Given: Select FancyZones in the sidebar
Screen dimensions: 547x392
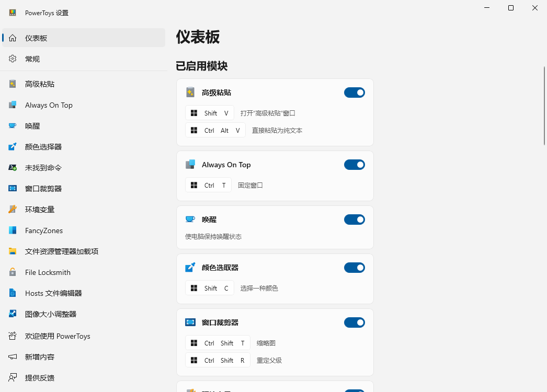Looking at the screenshot, I should [13, 230].
